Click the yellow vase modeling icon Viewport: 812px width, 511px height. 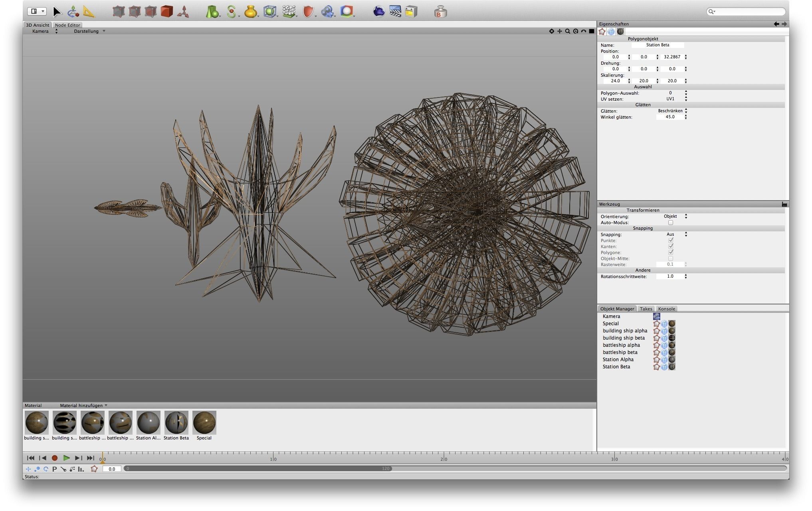click(250, 12)
